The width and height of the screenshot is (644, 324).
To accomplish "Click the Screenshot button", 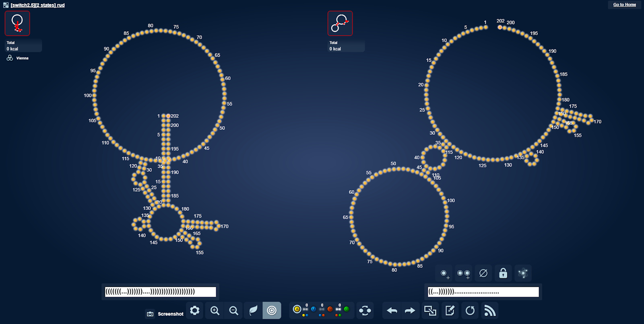I will [x=165, y=314].
